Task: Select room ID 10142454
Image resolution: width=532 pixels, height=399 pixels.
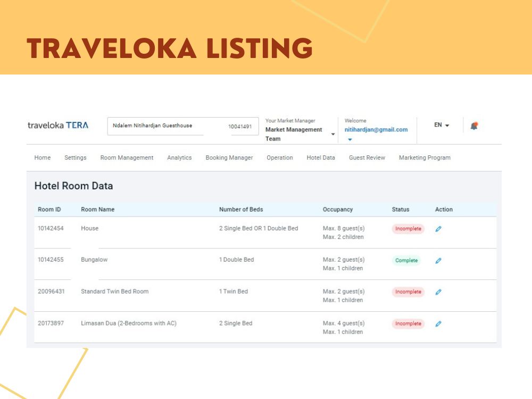Action: 51,228
